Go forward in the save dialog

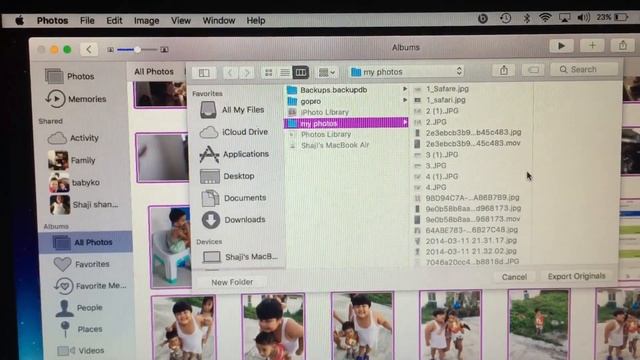[x=246, y=73]
